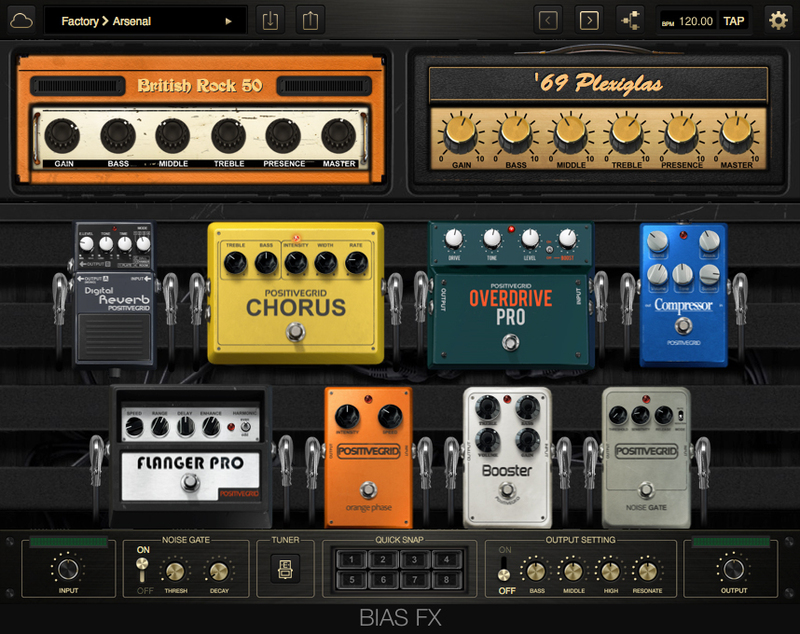
Task: Select Quick Snap slot 1
Action: pos(351,560)
